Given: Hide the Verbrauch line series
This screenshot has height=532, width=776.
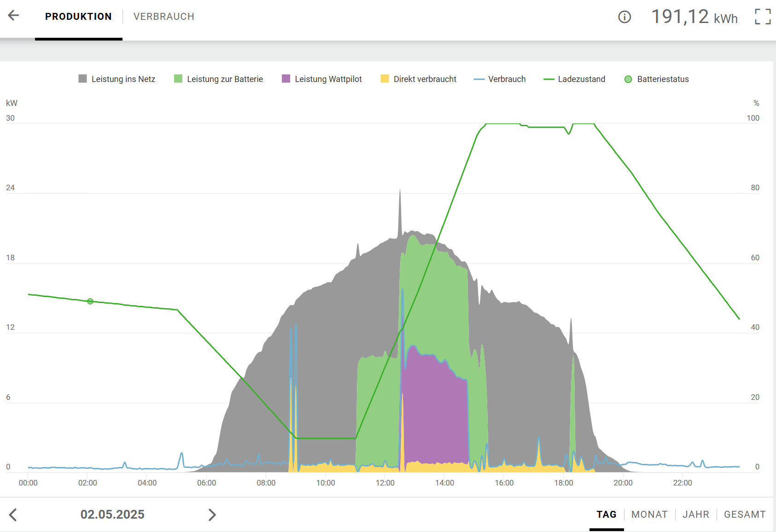Looking at the screenshot, I should point(500,79).
